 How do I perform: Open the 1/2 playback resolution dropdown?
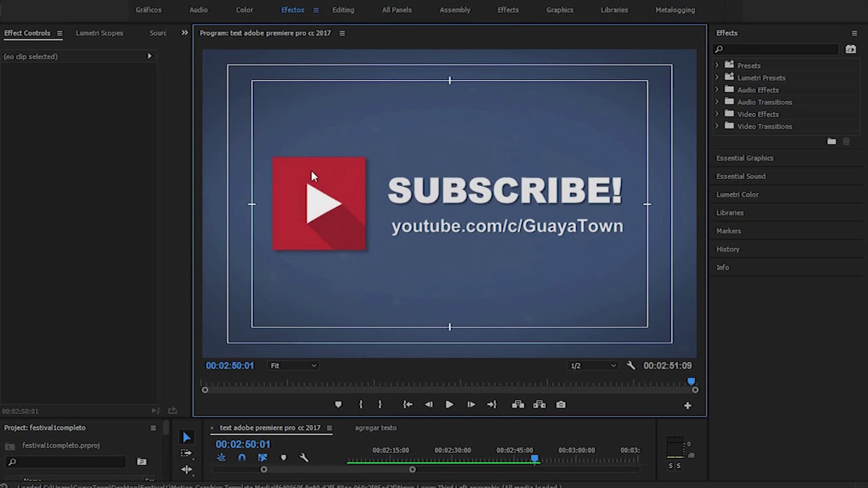[593, 365]
